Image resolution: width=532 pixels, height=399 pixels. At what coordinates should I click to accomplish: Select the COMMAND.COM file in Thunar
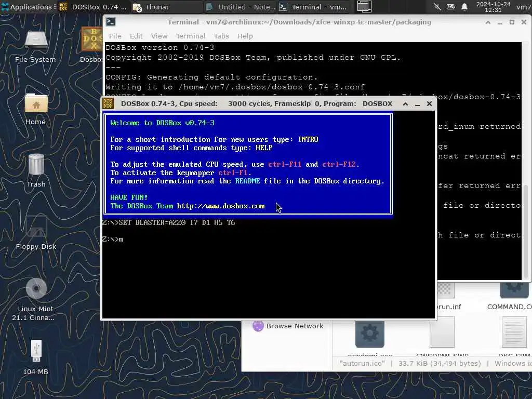coord(512,296)
